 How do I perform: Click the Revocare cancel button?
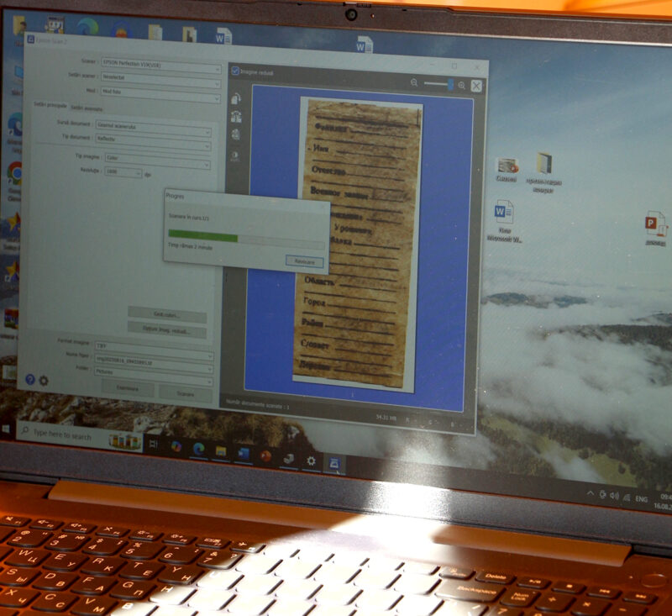(304, 261)
